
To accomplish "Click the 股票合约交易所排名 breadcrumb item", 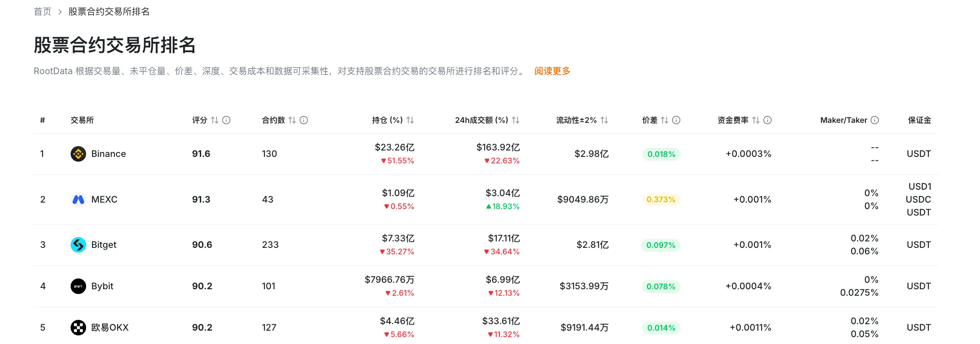I will (109, 12).
